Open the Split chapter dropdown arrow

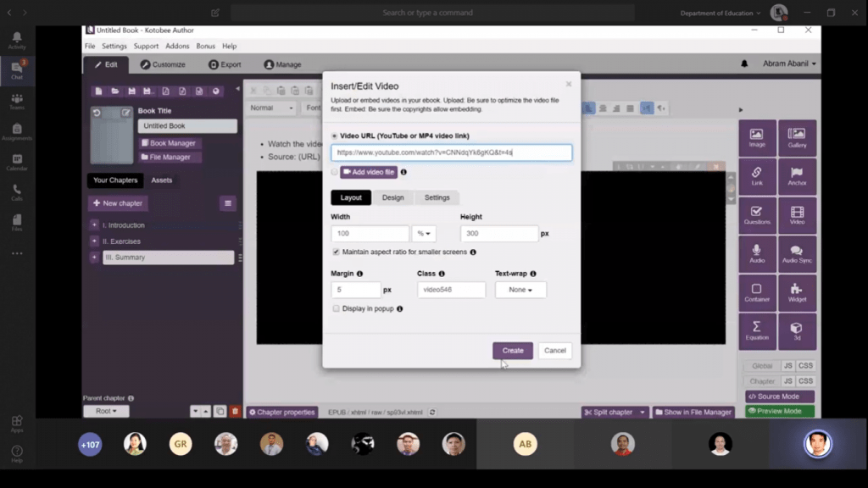point(643,413)
